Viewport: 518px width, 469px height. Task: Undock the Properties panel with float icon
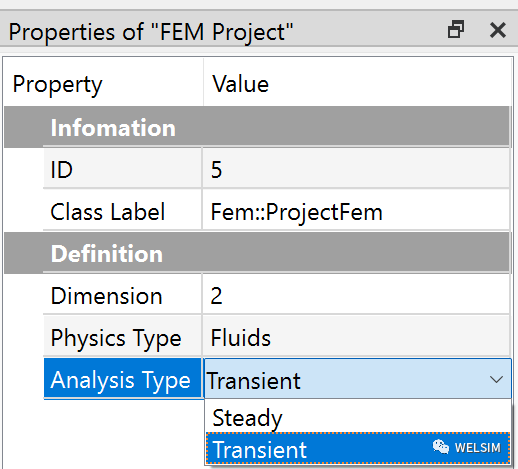point(456,29)
